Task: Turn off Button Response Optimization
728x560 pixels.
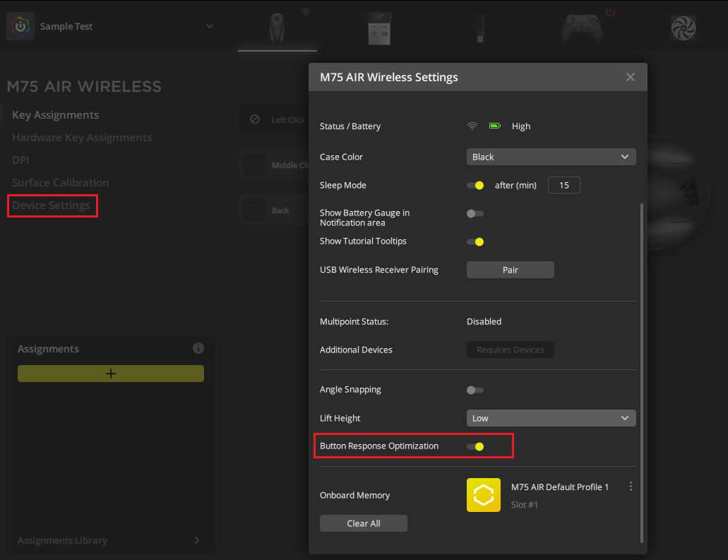Action: 475,446
